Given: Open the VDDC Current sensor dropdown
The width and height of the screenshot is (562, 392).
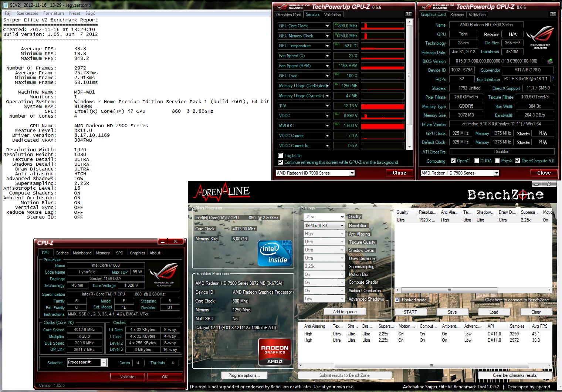Looking at the screenshot, I should [x=327, y=136].
